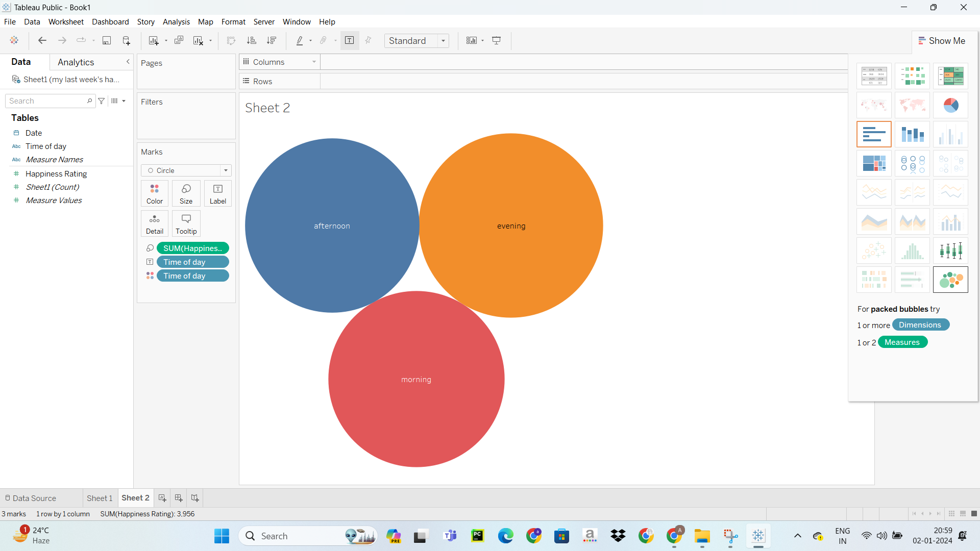Viewport: 980px width, 551px height.
Task: Switch to the Sheet 1 tab
Action: pyautogui.click(x=100, y=498)
